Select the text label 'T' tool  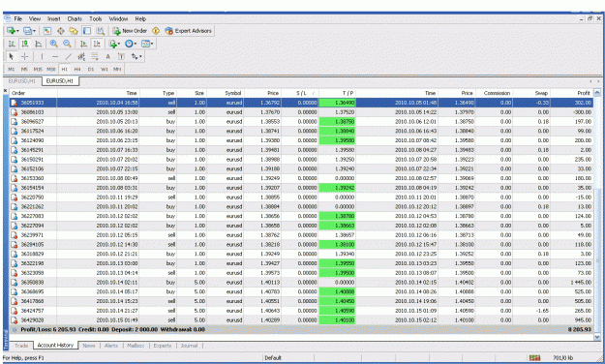(x=121, y=56)
